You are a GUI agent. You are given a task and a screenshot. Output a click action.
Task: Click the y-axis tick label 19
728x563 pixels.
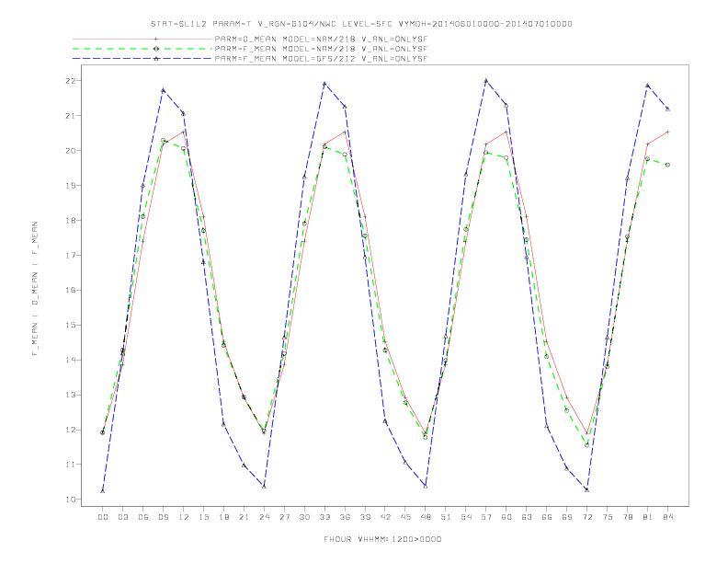(71, 185)
